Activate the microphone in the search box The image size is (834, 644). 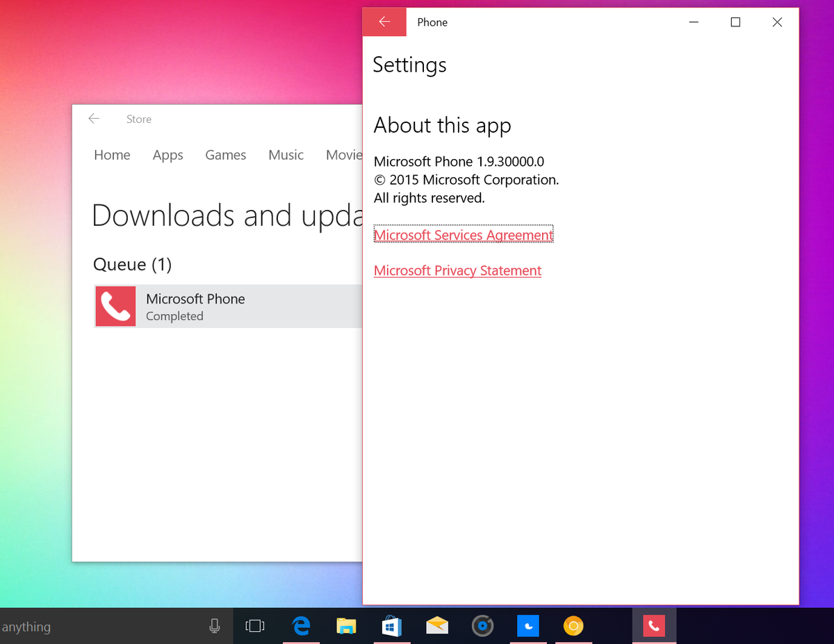point(215,626)
